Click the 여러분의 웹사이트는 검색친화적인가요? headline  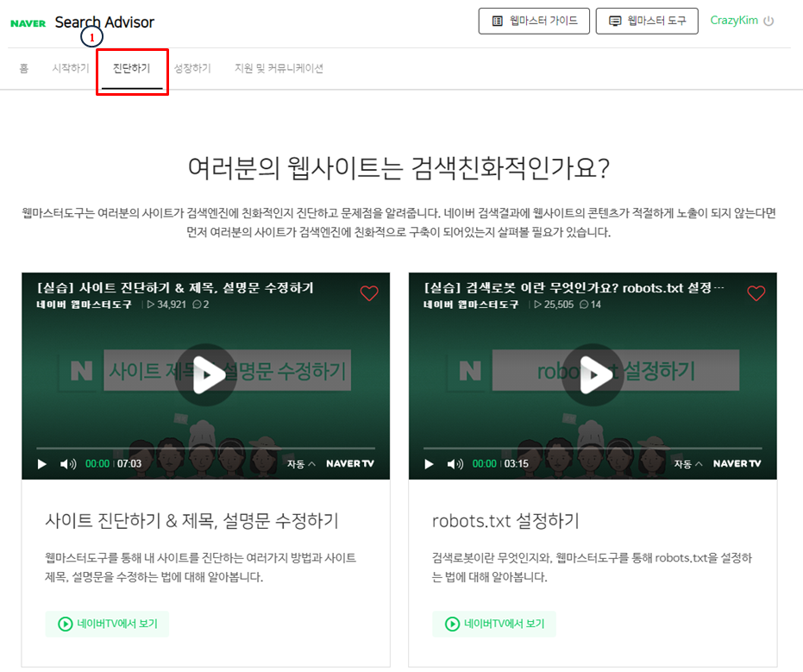click(399, 168)
